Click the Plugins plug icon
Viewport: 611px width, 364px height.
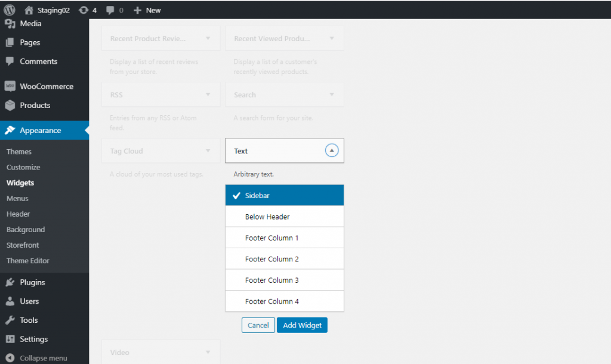point(10,282)
